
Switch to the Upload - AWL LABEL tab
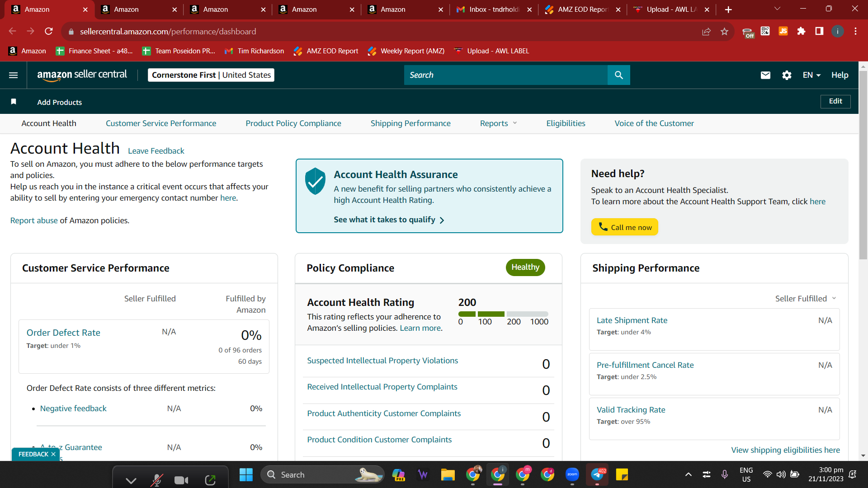[671, 9]
